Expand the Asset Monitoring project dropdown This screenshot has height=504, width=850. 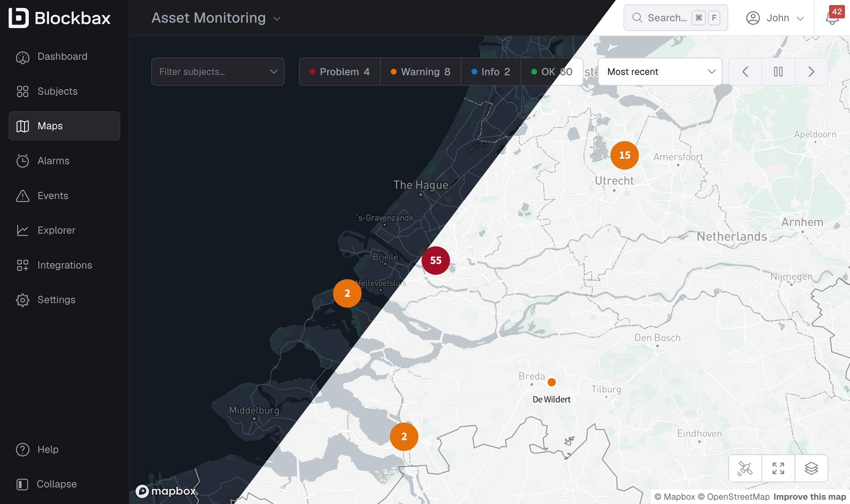216,18
